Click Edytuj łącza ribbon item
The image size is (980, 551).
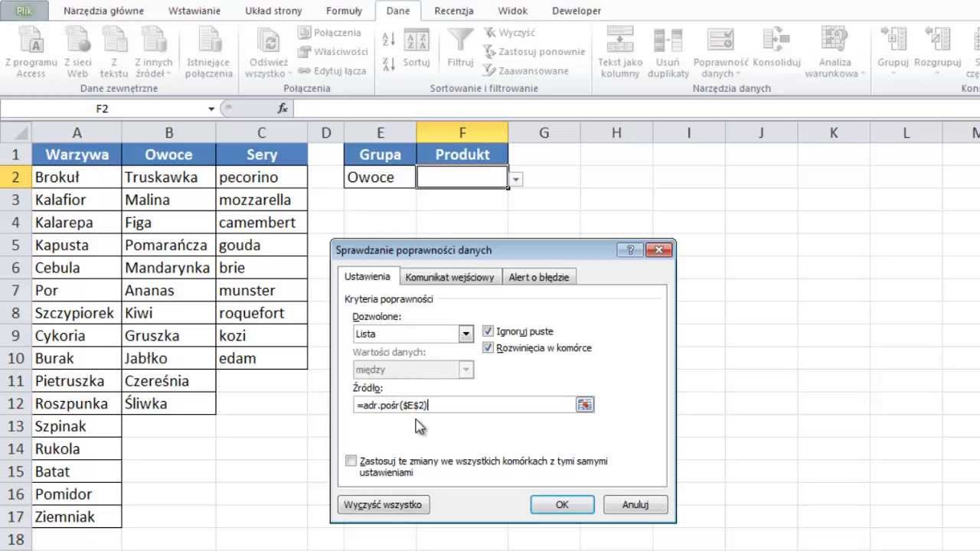(x=332, y=70)
